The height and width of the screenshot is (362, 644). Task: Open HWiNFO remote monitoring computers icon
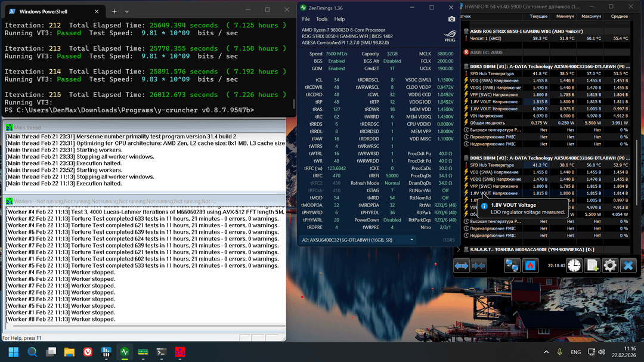512,266
